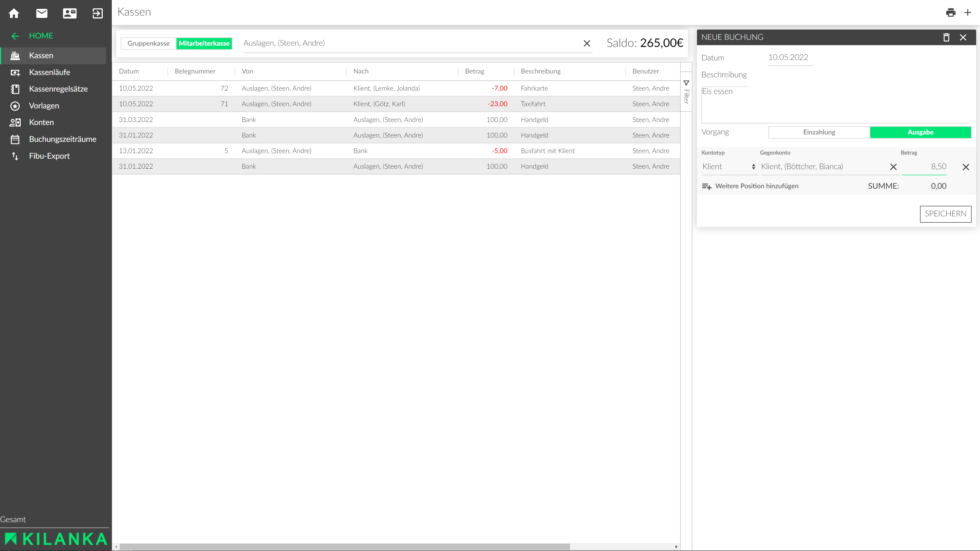Select Ausgabe as Vorgang
980x551 pixels.
click(920, 132)
